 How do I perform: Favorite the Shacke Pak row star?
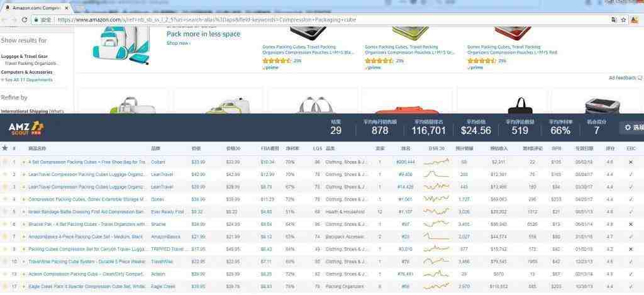5,225
